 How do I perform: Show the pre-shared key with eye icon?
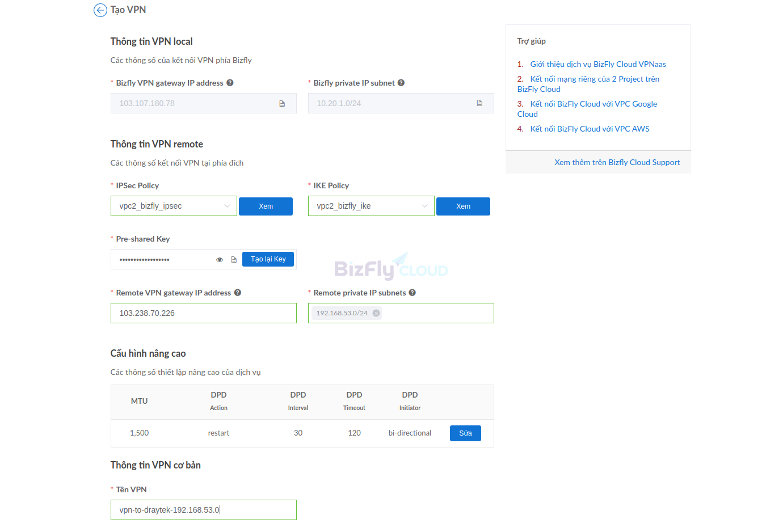point(220,260)
